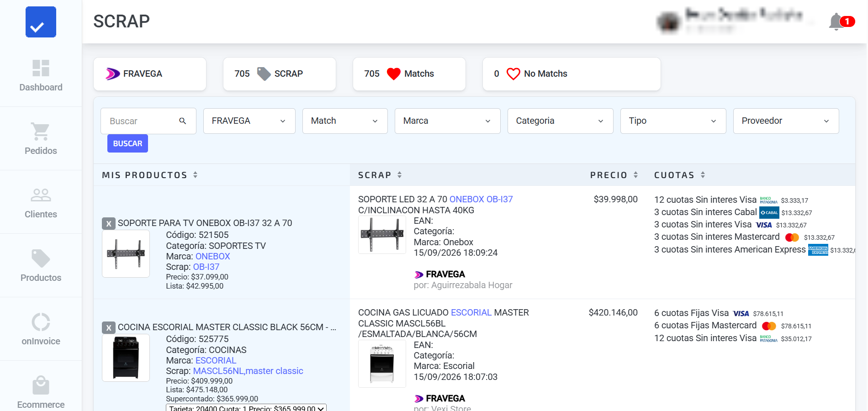
Task: Open Ecommerce in the sidebar
Action: coord(41,393)
